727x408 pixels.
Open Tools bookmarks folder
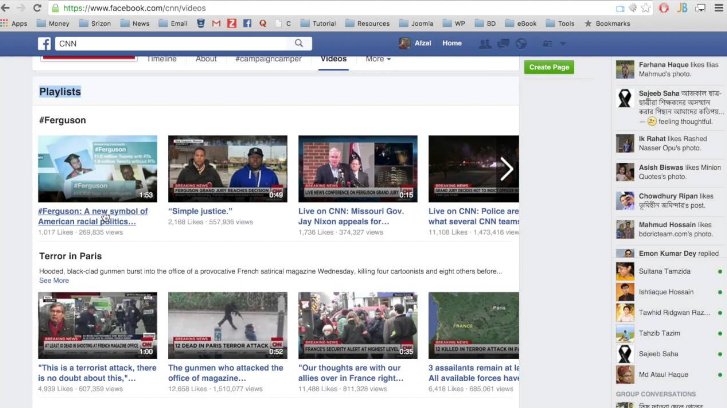click(x=560, y=23)
